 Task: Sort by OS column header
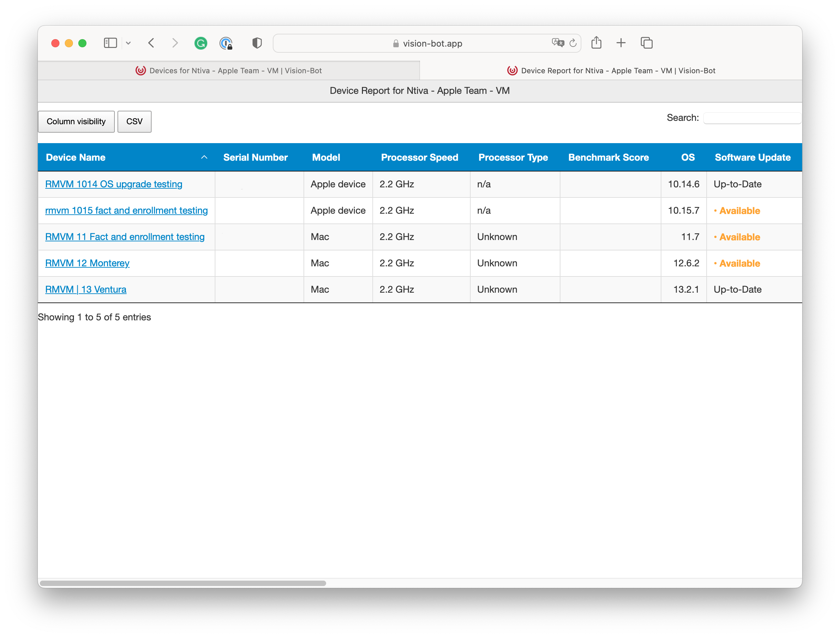tap(684, 157)
